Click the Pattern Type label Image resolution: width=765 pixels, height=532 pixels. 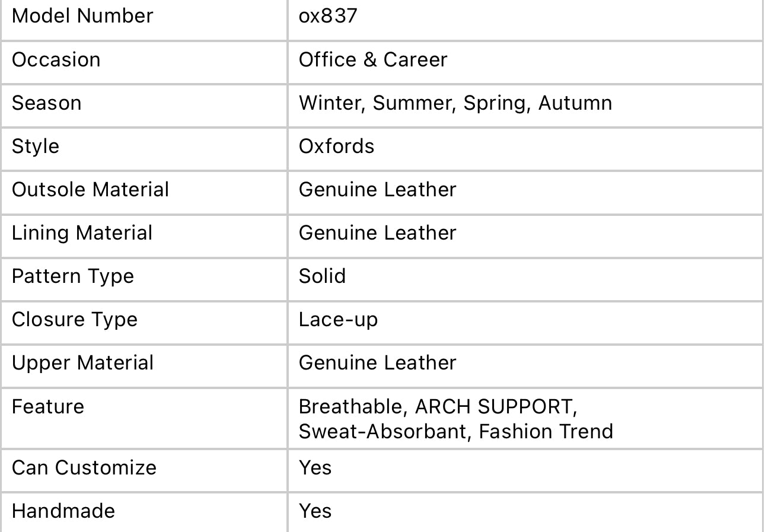click(x=73, y=276)
